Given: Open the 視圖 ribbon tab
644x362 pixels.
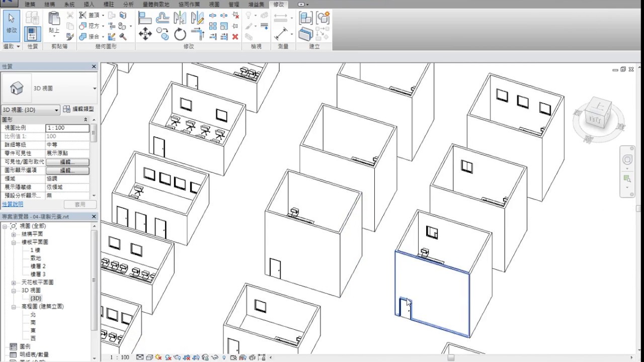Looking at the screenshot, I should (214, 4).
